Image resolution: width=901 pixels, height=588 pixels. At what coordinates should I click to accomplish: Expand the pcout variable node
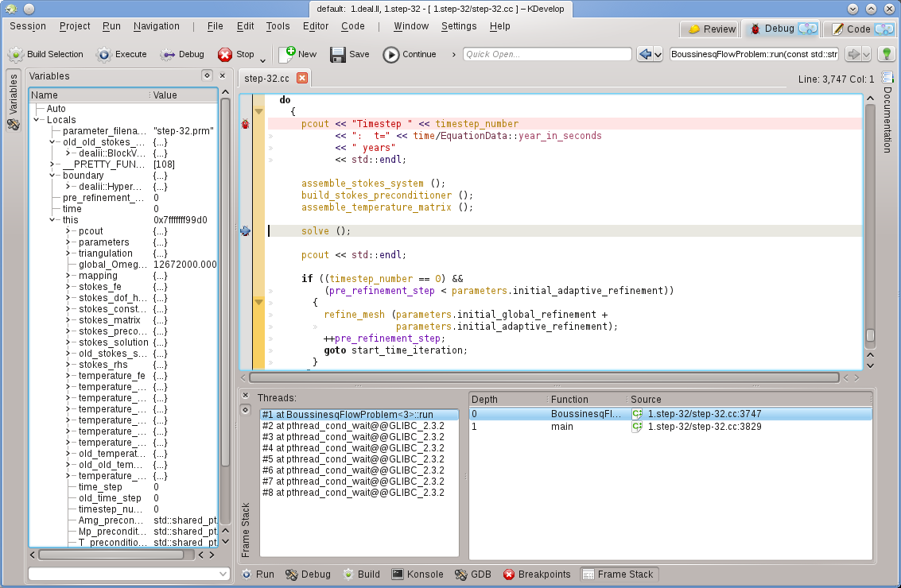pos(69,231)
